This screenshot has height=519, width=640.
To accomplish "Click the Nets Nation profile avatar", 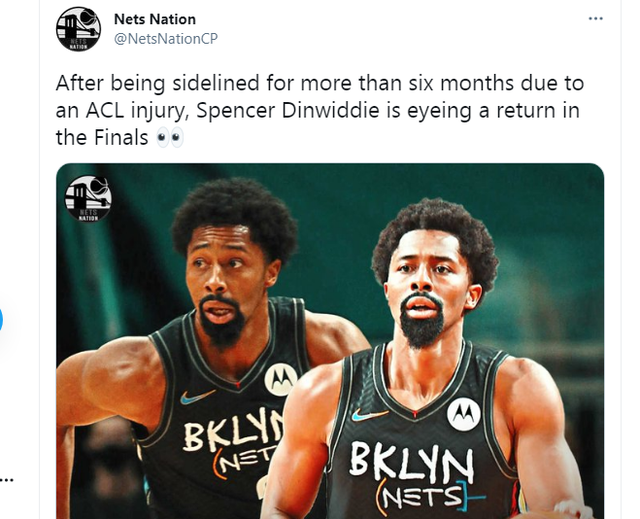I will click(78, 29).
